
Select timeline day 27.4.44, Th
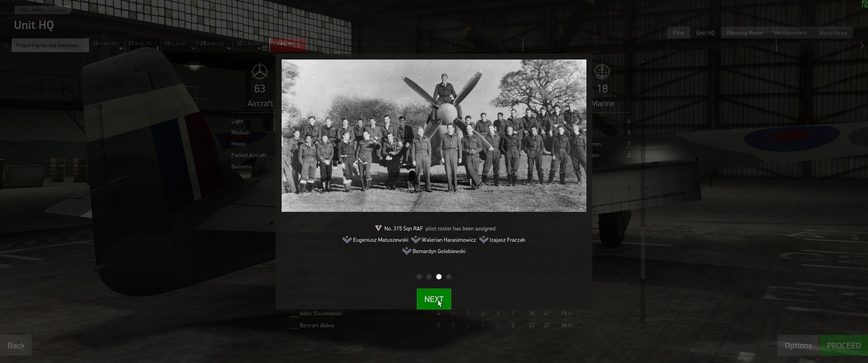[143, 45]
